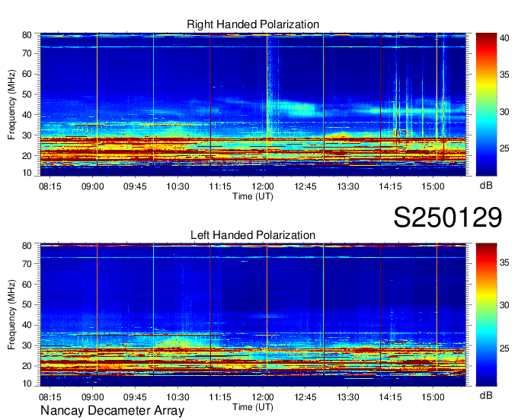Click the 35 value on Left Handed colorbar
The height and width of the screenshot is (420, 518).
tap(504, 262)
